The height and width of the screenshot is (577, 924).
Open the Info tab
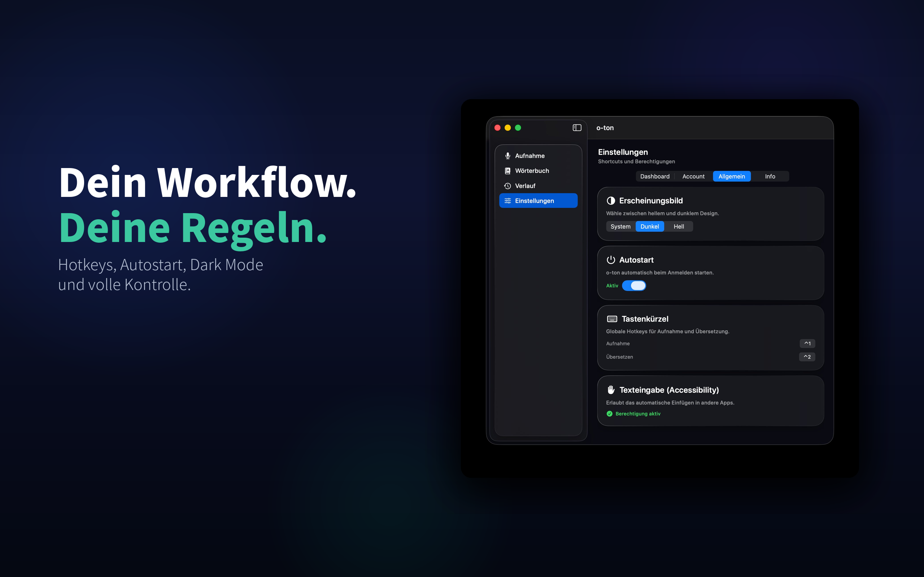tap(770, 176)
